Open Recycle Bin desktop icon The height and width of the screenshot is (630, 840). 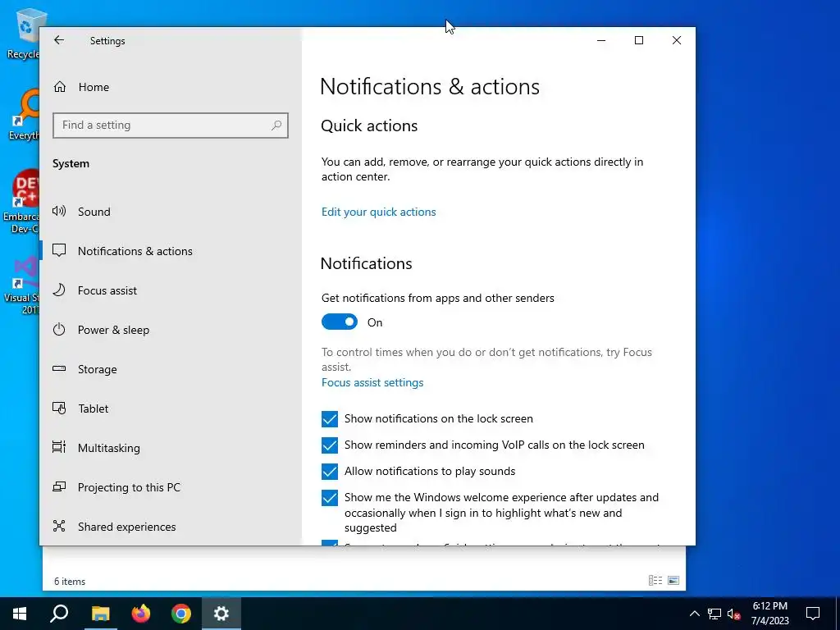[x=24, y=33]
